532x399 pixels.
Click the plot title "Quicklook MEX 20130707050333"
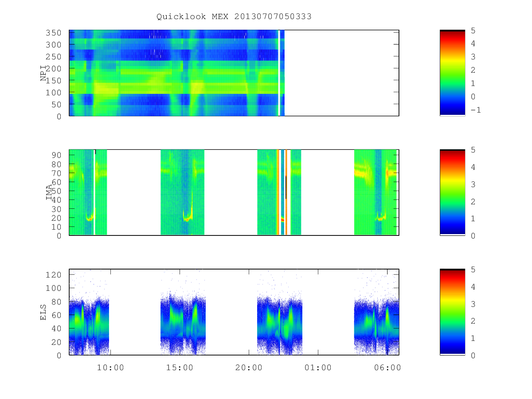point(234,16)
